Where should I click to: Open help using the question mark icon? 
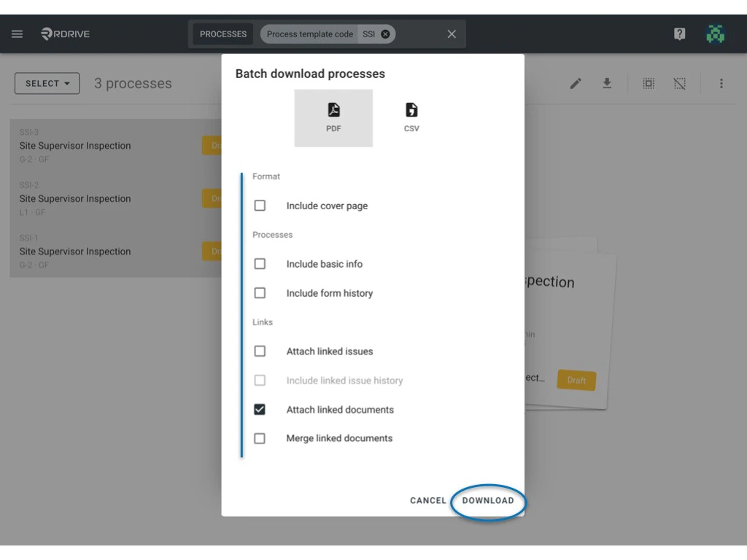click(x=679, y=34)
